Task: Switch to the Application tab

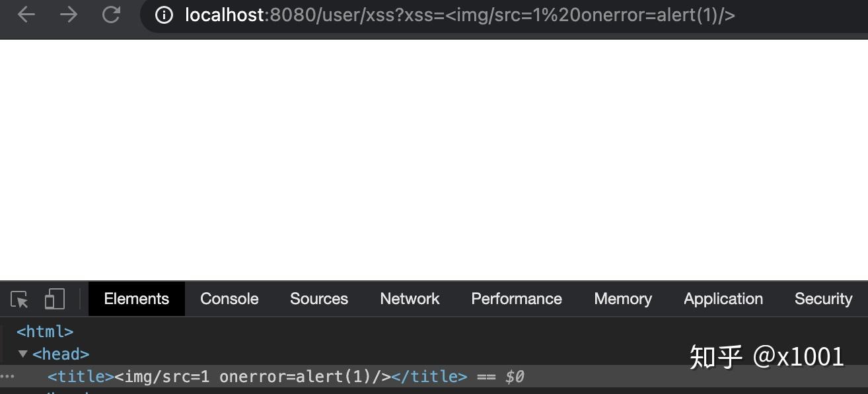Action: [723, 299]
